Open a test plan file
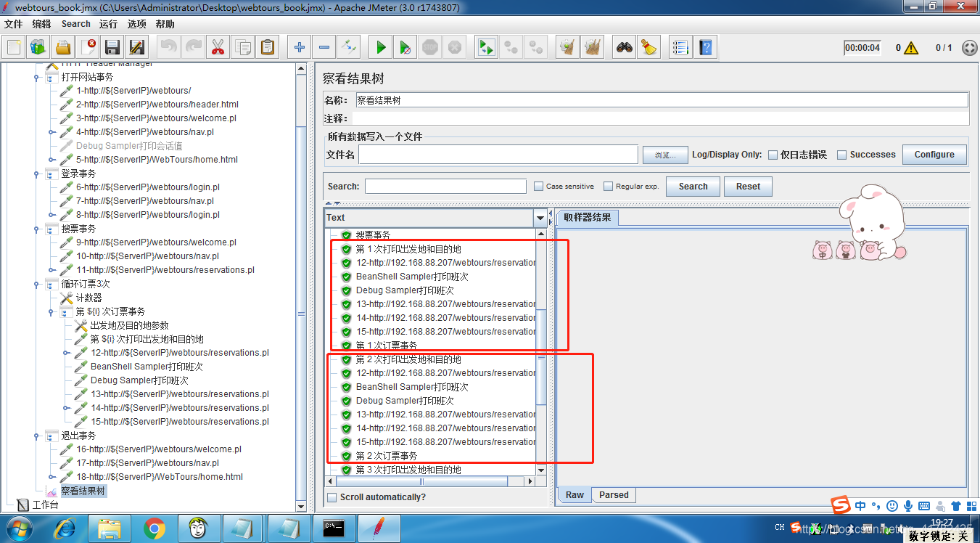 pos(63,48)
